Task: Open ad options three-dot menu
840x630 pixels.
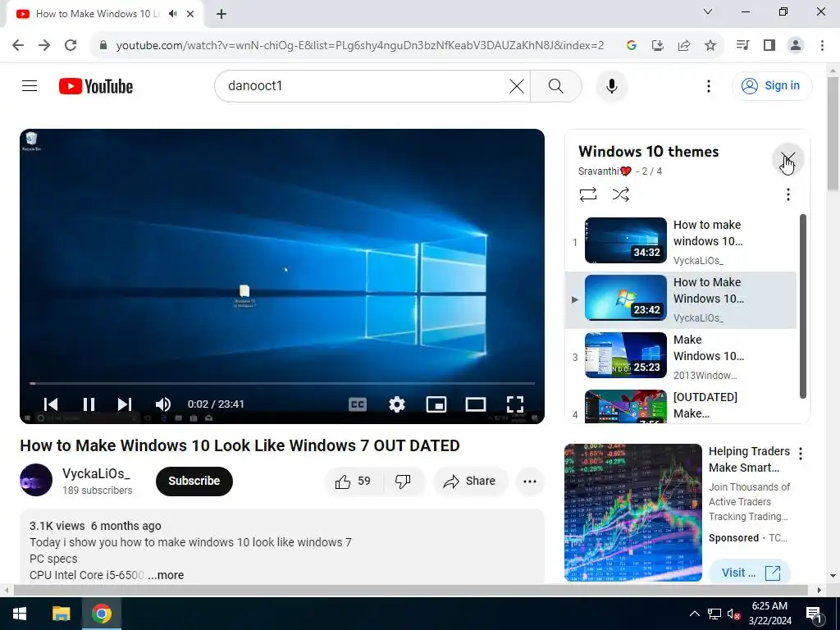Action: (x=801, y=454)
